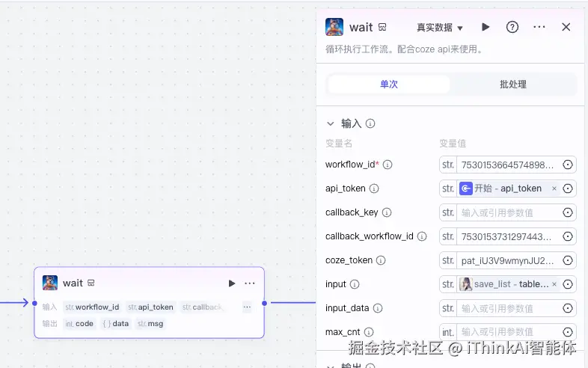
Task: Remove the 开始 - api_token reference
Action: pyautogui.click(x=554, y=188)
